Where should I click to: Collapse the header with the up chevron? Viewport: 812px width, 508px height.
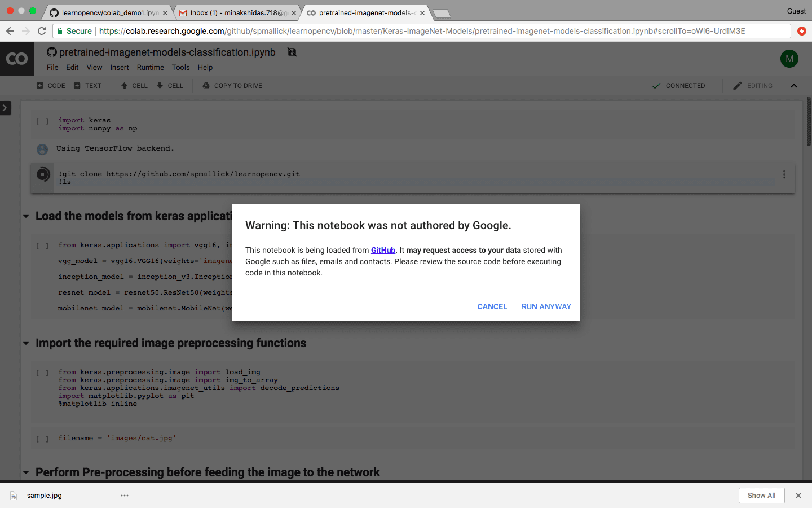click(x=794, y=86)
